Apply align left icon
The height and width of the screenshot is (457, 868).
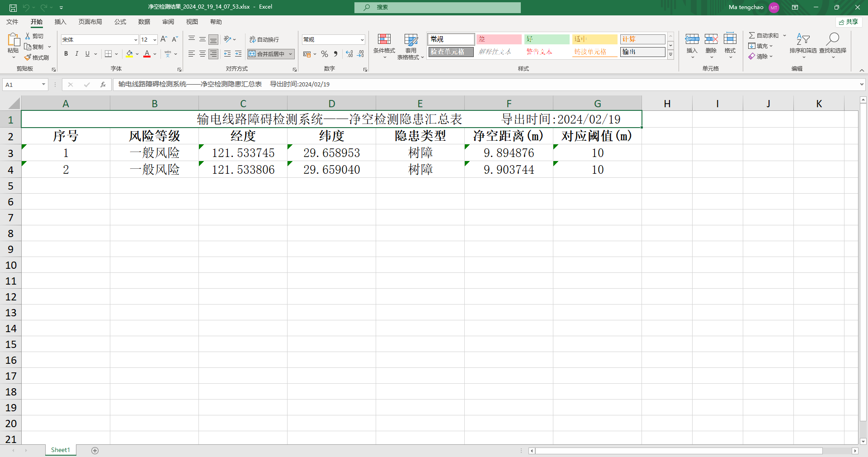[x=192, y=54]
